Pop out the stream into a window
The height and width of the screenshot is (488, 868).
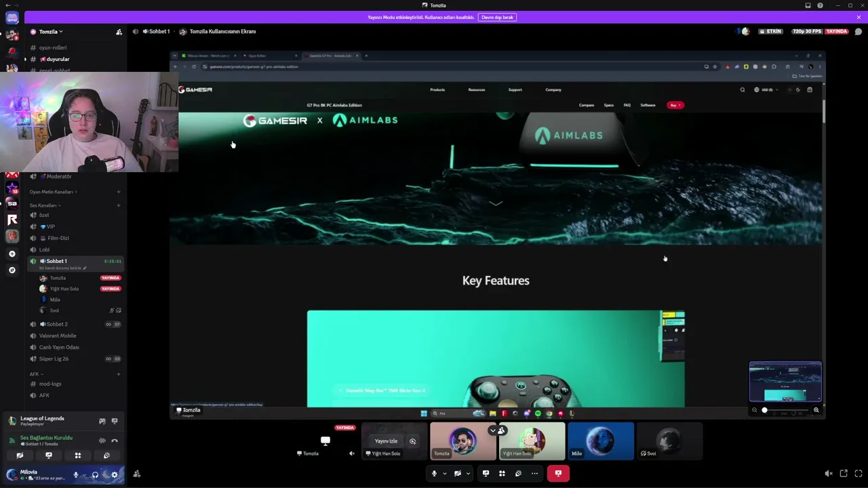[x=844, y=474]
